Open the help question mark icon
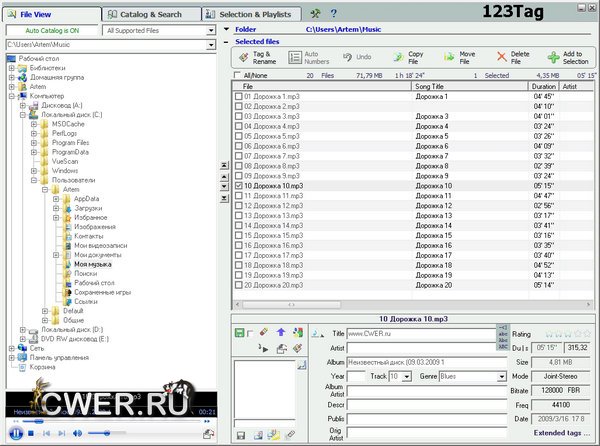 click(x=333, y=13)
